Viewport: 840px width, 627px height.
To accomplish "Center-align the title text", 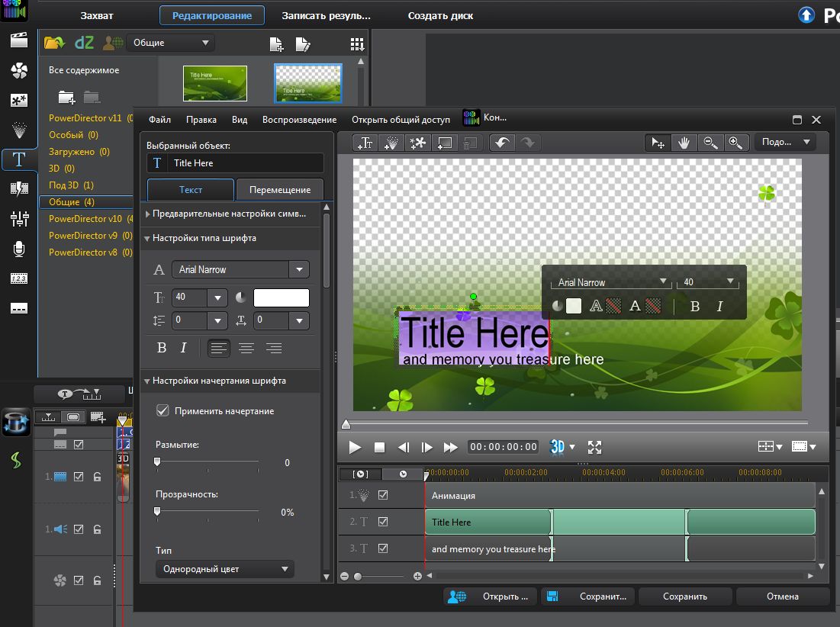I will (x=246, y=348).
